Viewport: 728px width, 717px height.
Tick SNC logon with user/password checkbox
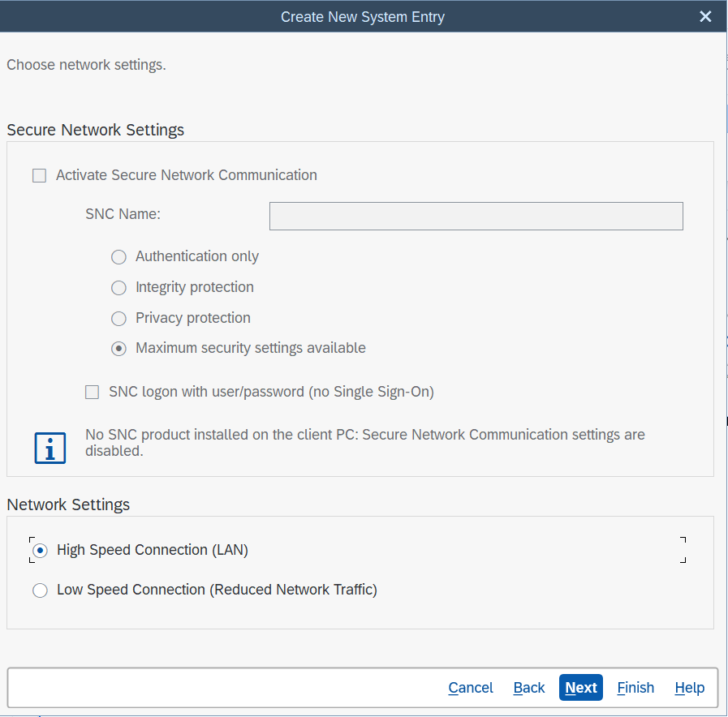tap(93, 393)
